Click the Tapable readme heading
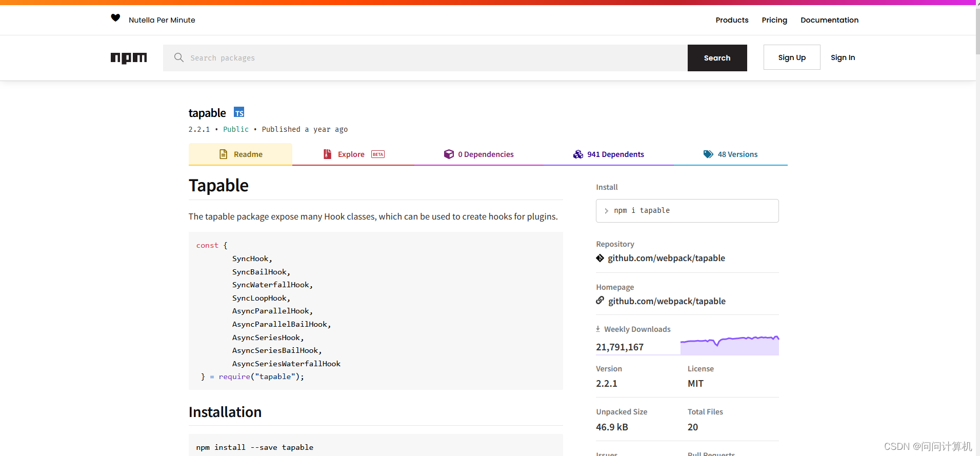Viewport: 980px width, 456px height. point(218,185)
